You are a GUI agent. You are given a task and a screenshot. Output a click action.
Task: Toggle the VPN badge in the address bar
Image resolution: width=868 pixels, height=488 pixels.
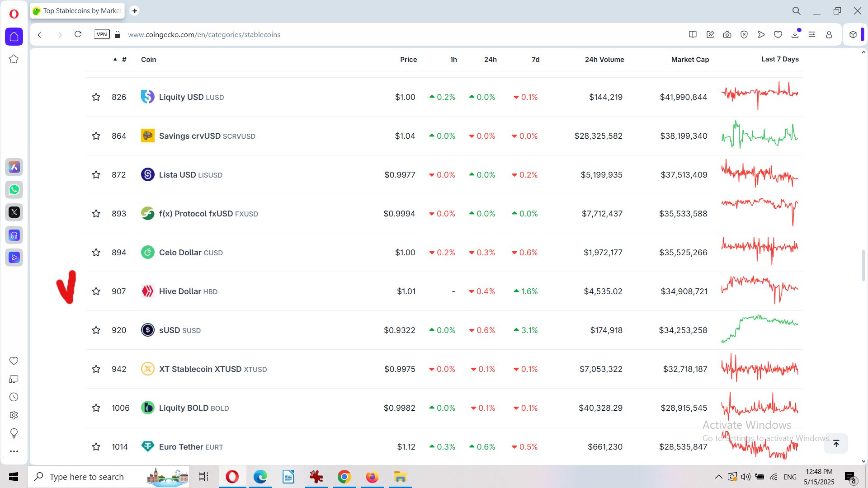[x=102, y=34]
